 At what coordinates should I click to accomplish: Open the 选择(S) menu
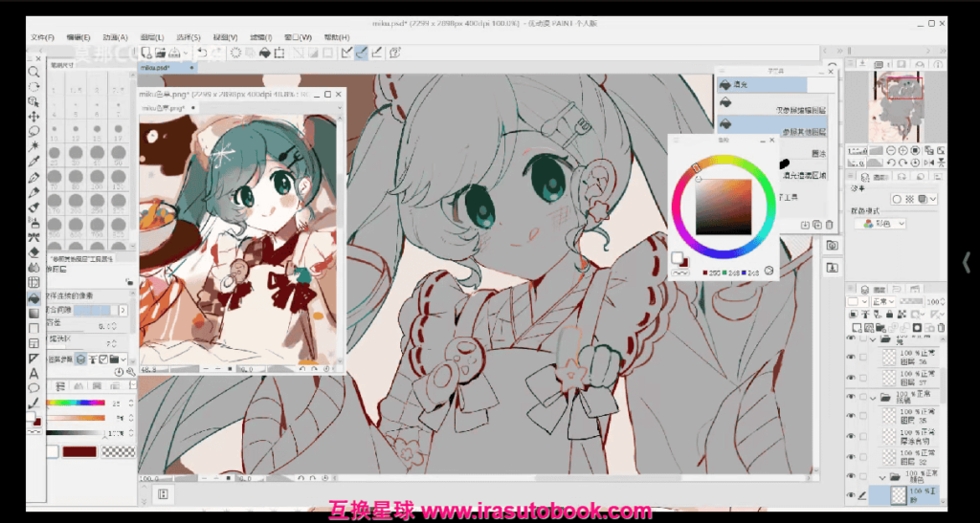[189, 37]
